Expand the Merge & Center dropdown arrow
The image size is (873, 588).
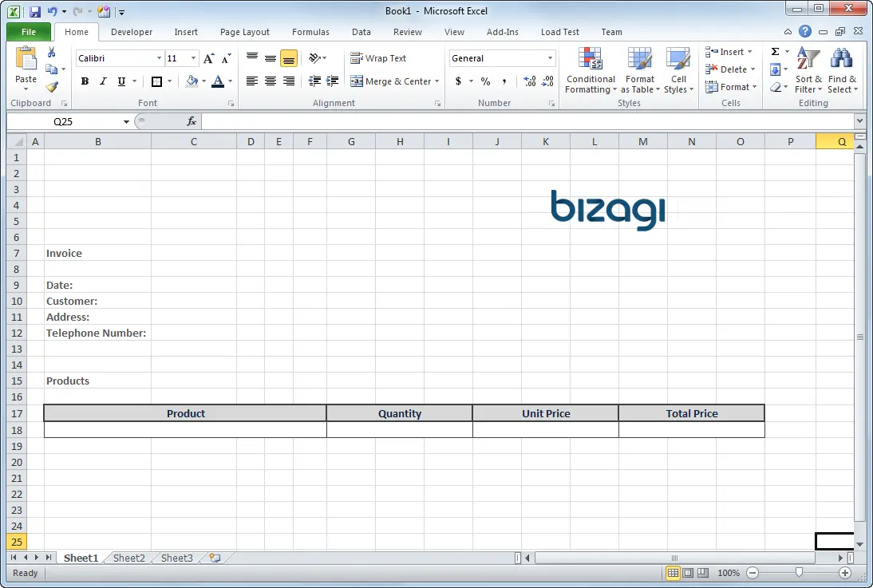(x=437, y=81)
